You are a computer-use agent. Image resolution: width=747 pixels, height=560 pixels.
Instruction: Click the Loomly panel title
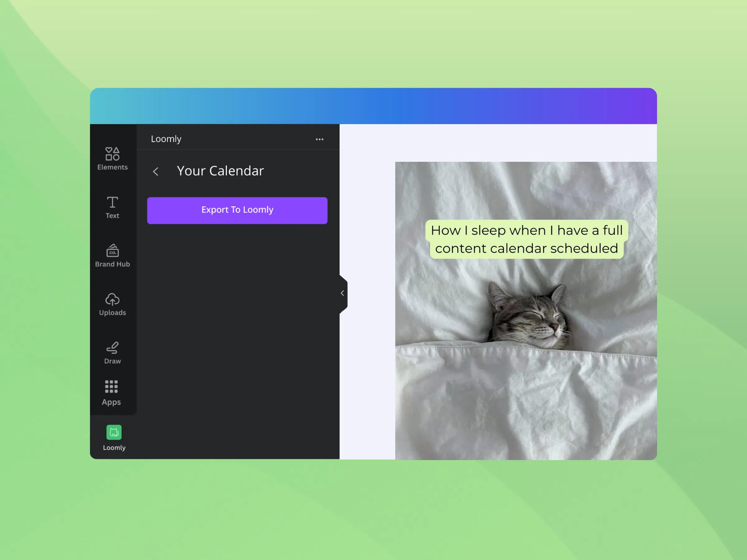[x=166, y=139]
